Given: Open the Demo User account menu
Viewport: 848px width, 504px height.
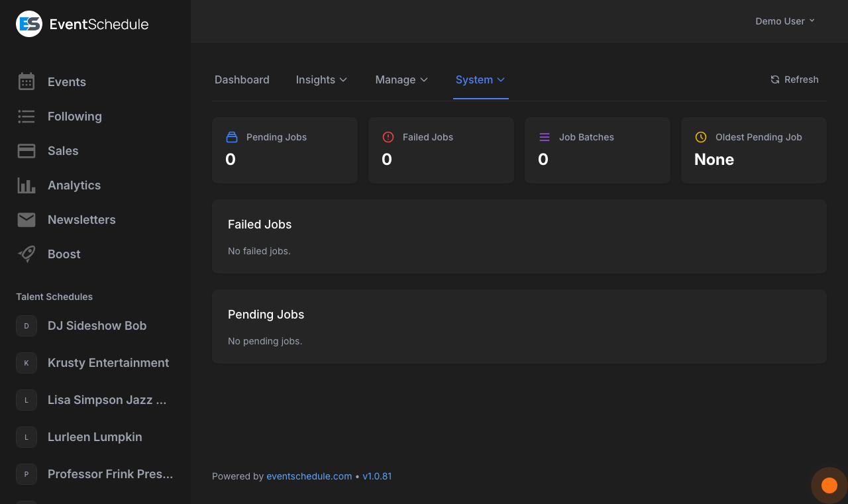Looking at the screenshot, I should coord(785,21).
